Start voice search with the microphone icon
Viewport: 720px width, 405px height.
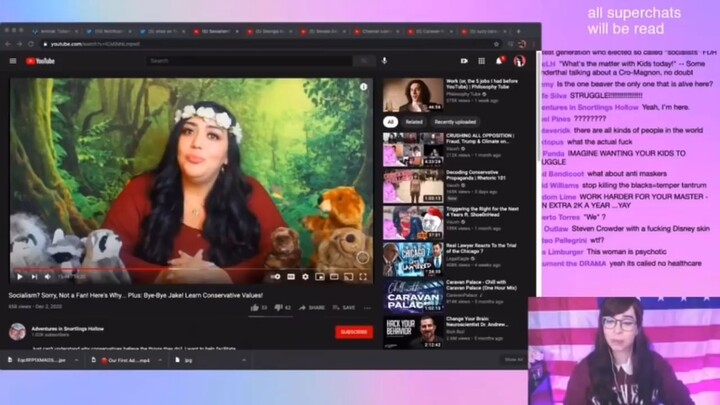click(x=384, y=61)
